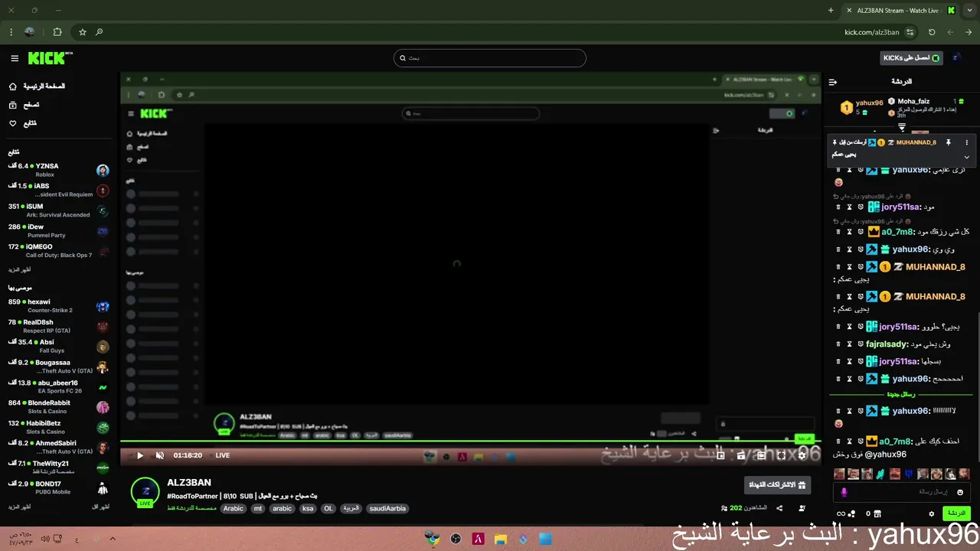The height and width of the screenshot is (551, 980).
Task: Expand chat leaderboard handle
Action: click(x=902, y=128)
